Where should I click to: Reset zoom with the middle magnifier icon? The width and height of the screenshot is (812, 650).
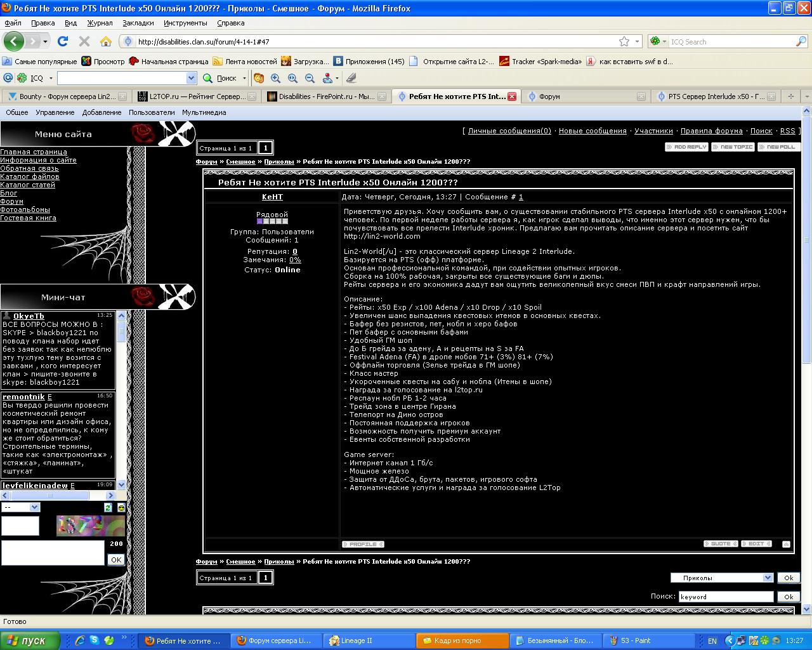pyautogui.click(x=293, y=78)
